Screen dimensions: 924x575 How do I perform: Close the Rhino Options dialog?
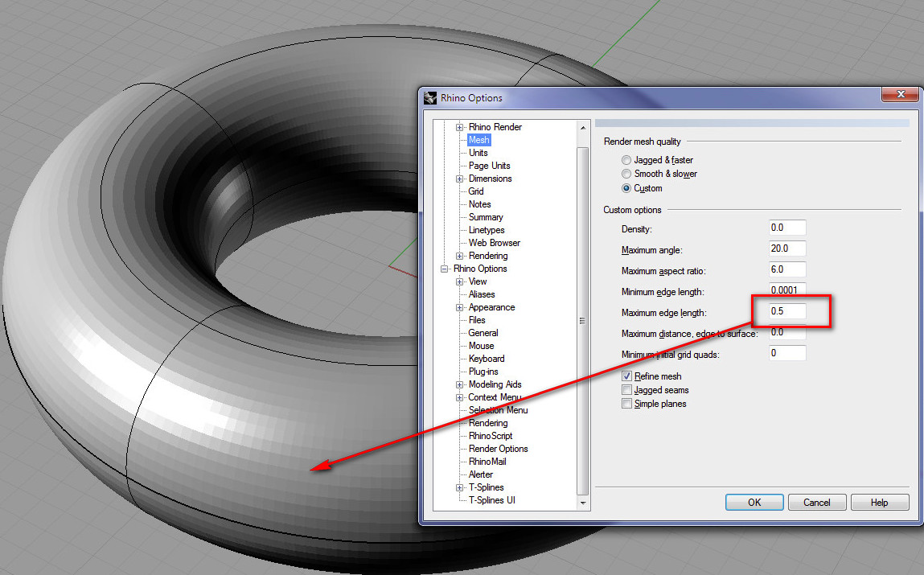coord(899,95)
